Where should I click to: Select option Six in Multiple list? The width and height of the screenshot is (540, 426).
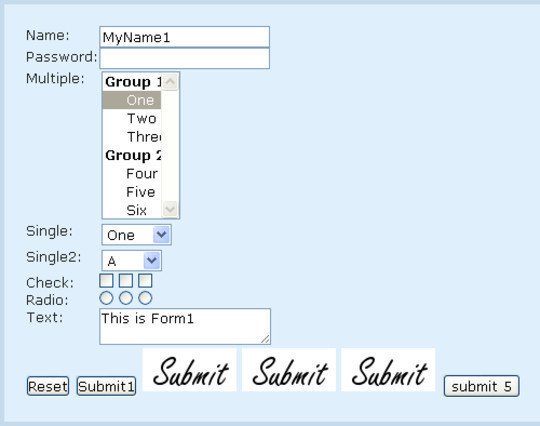point(132,210)
